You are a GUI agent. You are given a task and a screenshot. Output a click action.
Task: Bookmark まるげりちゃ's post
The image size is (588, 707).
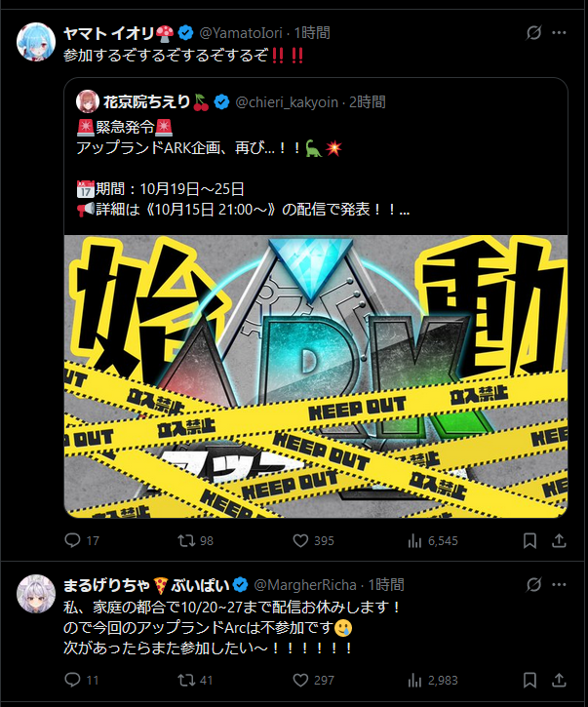pyautogui.click(x=529, y=680)
